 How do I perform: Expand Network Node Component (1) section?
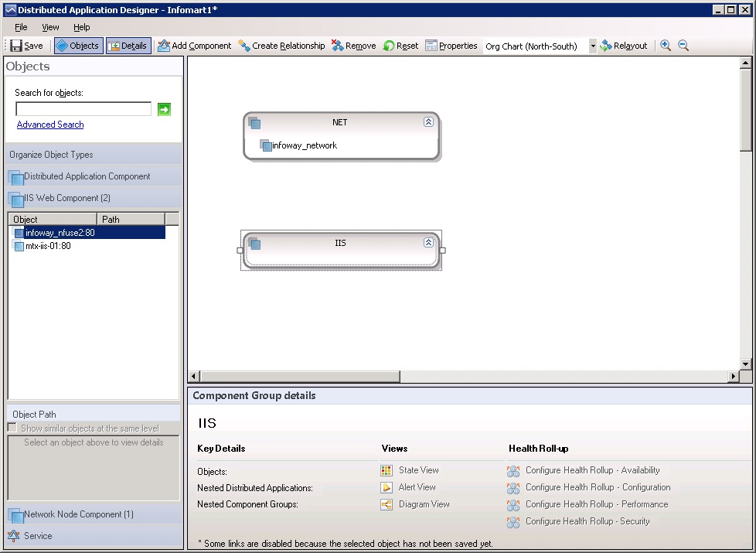[x=94, y=514]
